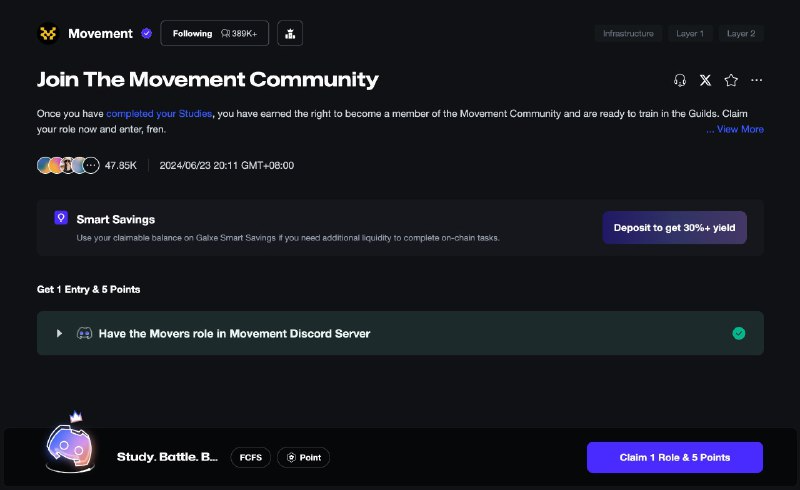The height and width of the screenshot is (490, 800).
Task: Toggle the Following button
Action: pyautogui.click(x=214, y=33)
